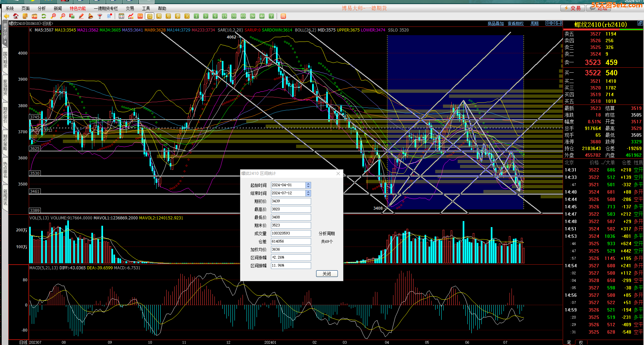644x345 pixels.
Task: Select the Tick chart icon
Action: (140, 16)
